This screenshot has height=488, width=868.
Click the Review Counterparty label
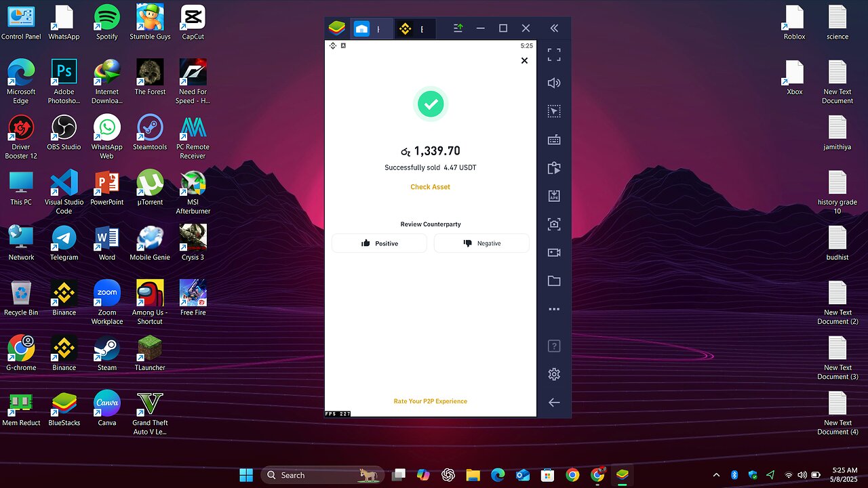click(x=430, y=224)
